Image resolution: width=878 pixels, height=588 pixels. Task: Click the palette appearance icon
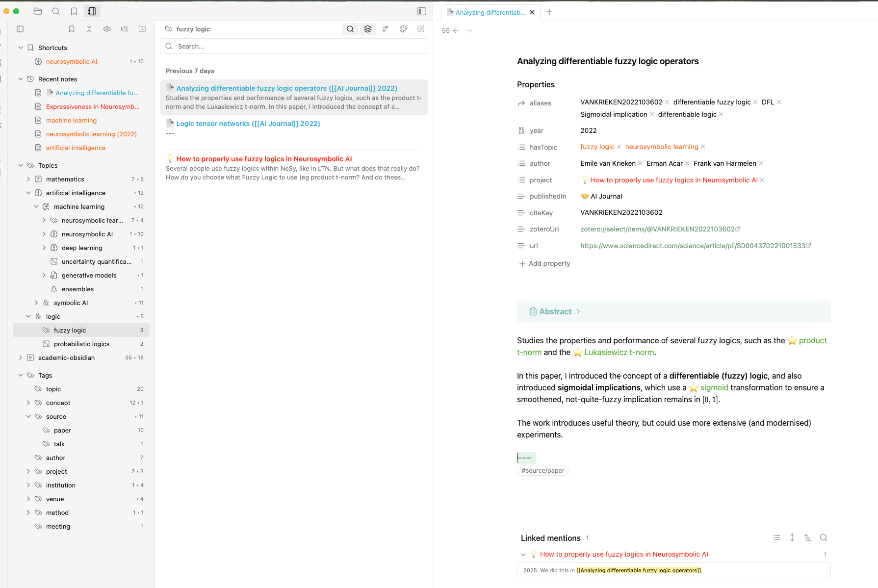403,29
